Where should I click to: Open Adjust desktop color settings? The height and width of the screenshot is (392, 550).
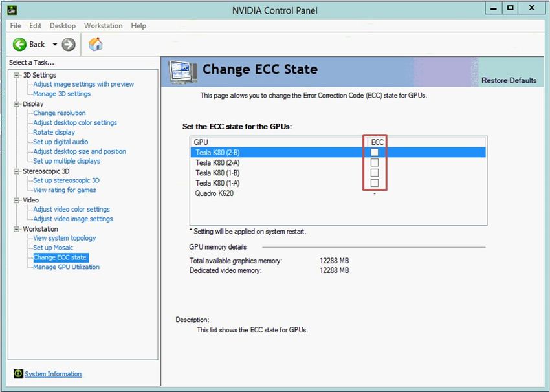(75, 122)
